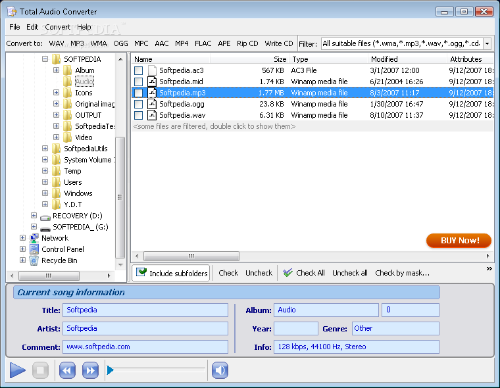Open the Help menu
The image size is (500, 388).
(84, 27)
